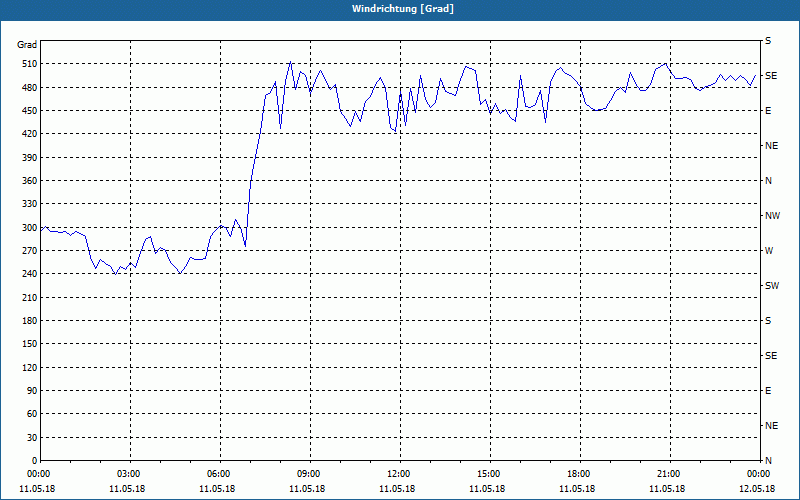Select the 480 value on the degree axis
Image resolution: width=800 pixels, height=500 pixels.
tap(30, 88)
